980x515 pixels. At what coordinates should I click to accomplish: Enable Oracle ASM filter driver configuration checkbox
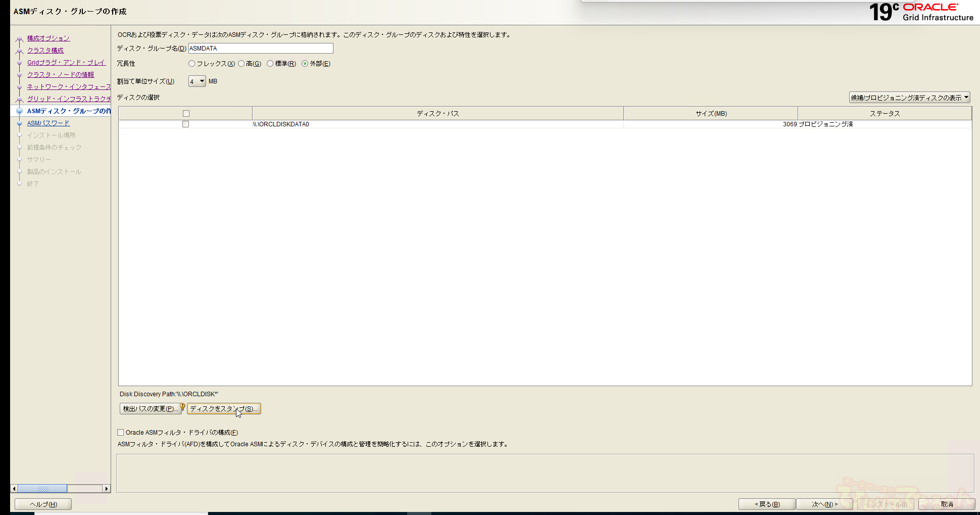121,433
